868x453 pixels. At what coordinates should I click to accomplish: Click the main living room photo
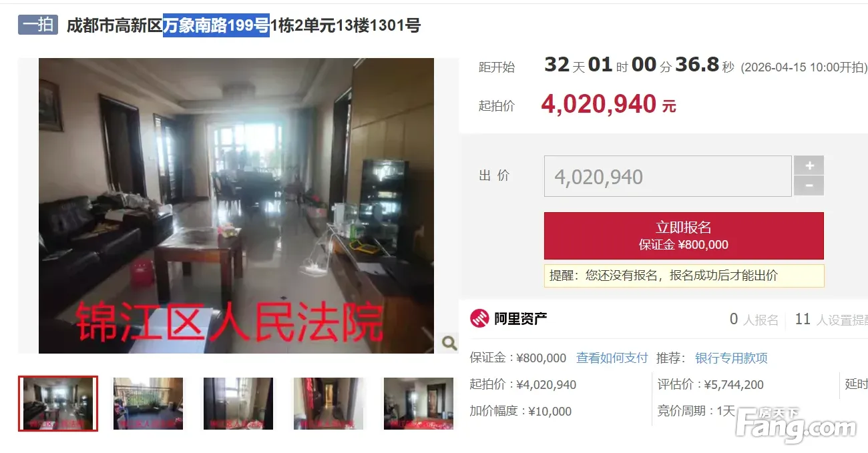pos(236,205)
